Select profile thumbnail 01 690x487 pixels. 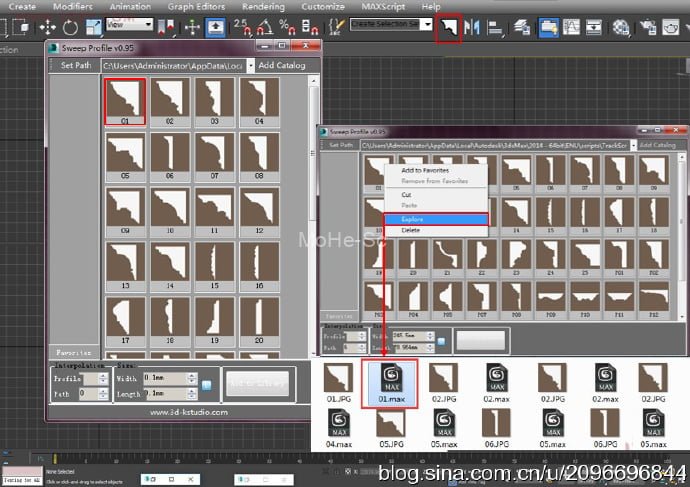126,101
